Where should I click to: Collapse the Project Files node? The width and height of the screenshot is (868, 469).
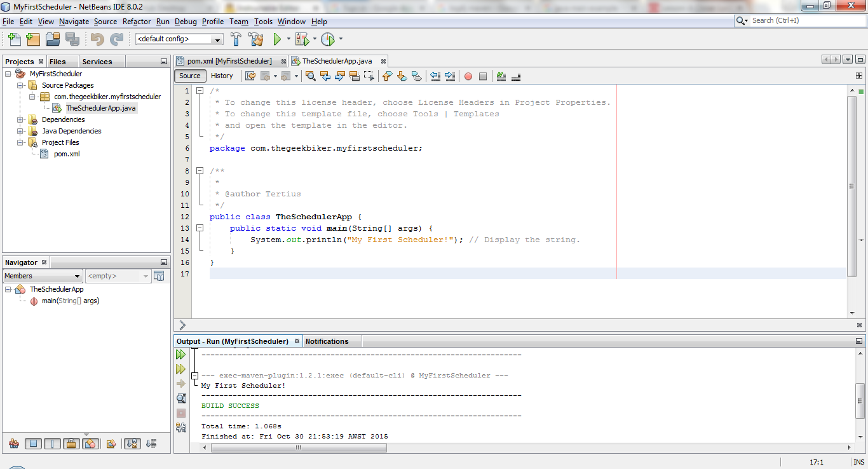point(20,142)
